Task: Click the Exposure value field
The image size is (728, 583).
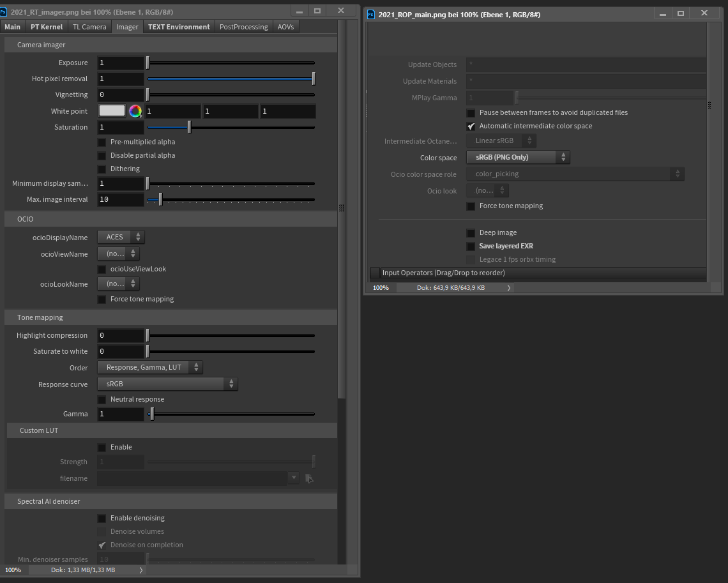Action: (121, 63)
